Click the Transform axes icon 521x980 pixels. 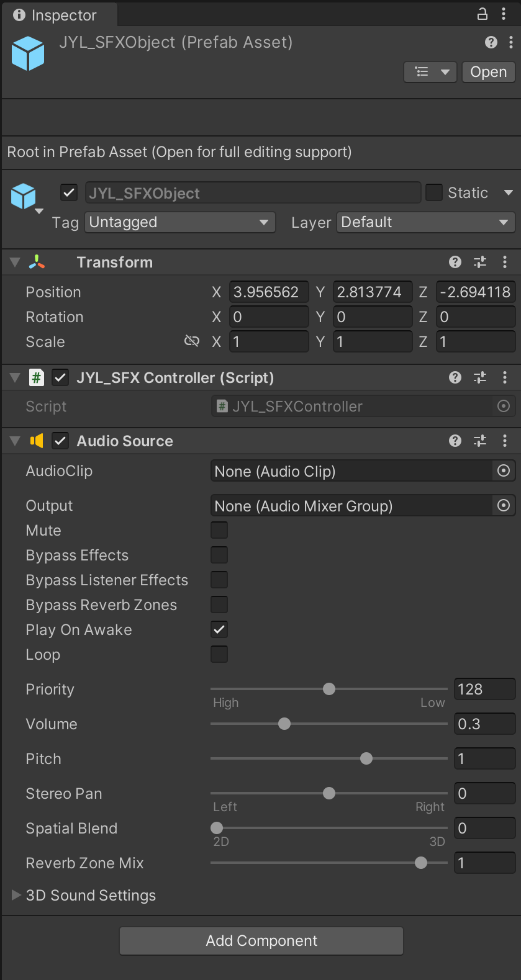pos(37,262)
